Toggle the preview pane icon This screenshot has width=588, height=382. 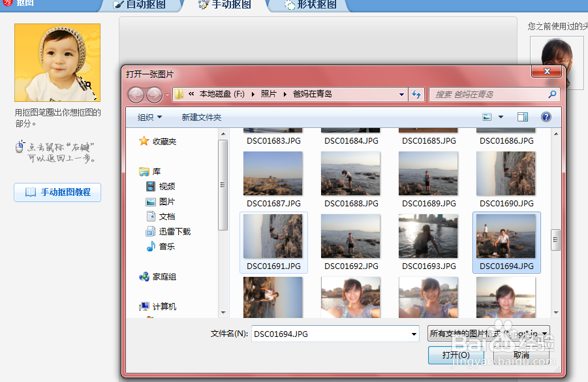click(x=522, y=117)
